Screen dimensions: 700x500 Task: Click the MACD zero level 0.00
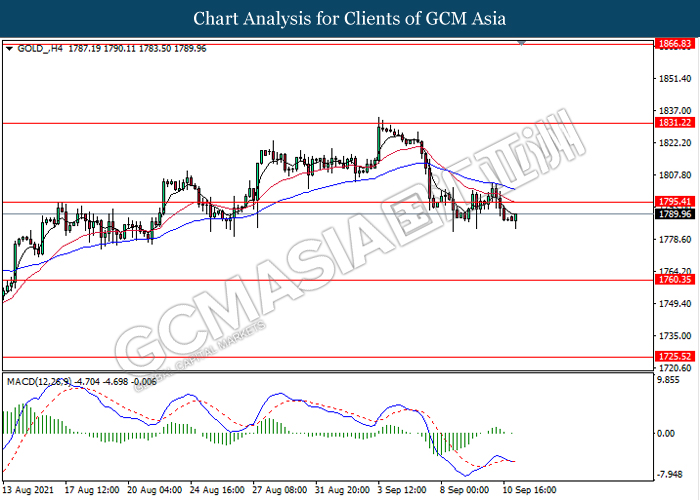[x=666, y=433]
